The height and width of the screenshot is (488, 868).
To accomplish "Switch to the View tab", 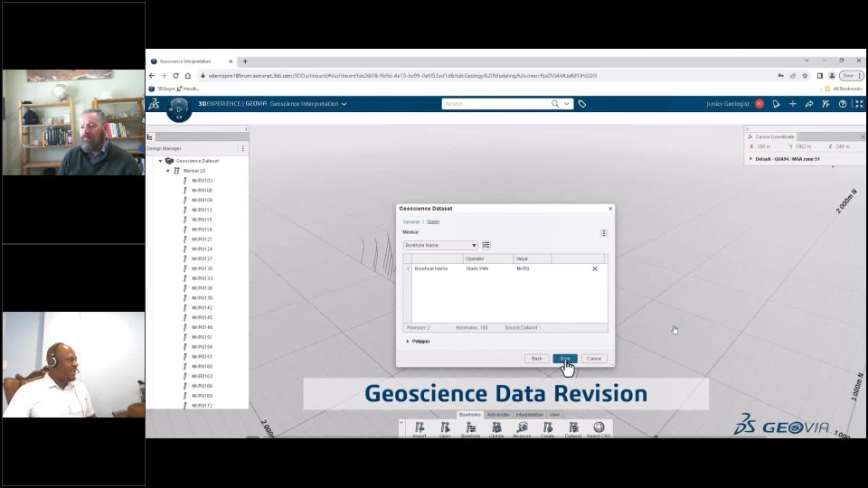I will tap(554, 415).
